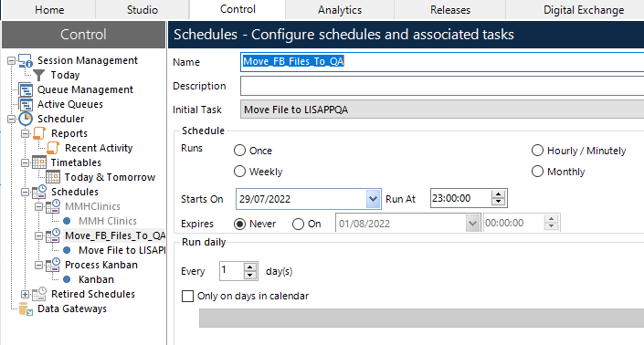This screenshot has height=345, width=644.
Task: Open the Expires On date dropdown
Action: click(x=472, y=224)
